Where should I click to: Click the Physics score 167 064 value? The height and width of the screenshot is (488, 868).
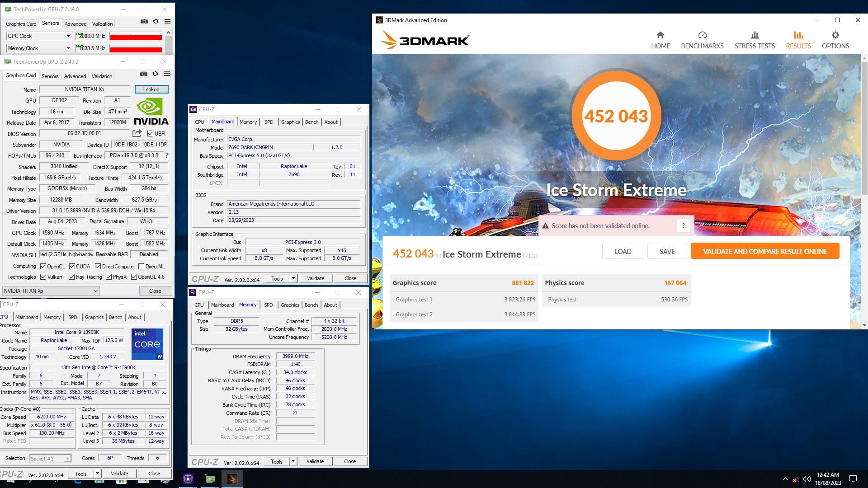click(x=675, y=283)
